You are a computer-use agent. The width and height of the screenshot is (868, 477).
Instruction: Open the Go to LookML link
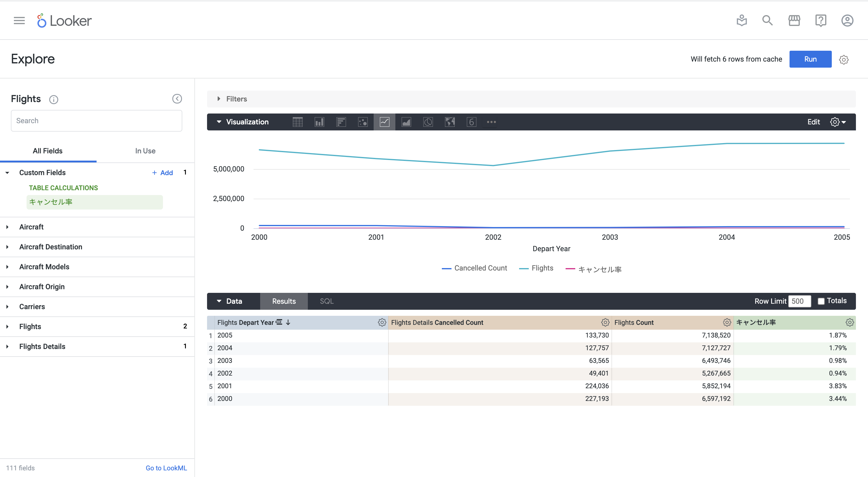tap(166, 468)
